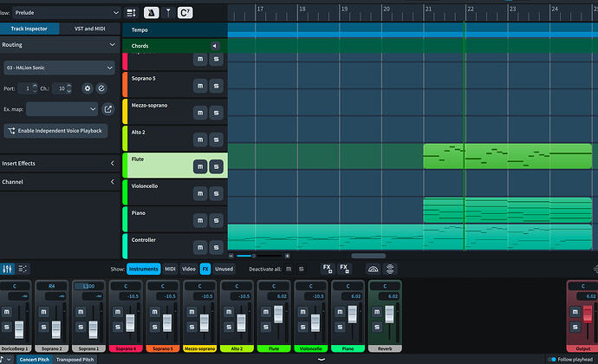Open endpoint setup gear icon
This screenshot has width=598, height=364.
pos(87,88)
